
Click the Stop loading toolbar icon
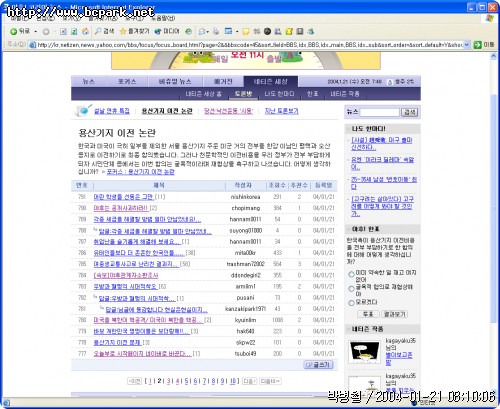(x=63, y=32)
